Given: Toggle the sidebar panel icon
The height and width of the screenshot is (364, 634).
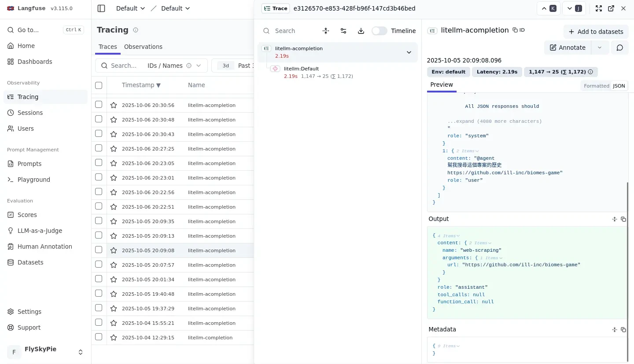Looking at the screenshot, I should pyautogui.click(x=101, y=8).
